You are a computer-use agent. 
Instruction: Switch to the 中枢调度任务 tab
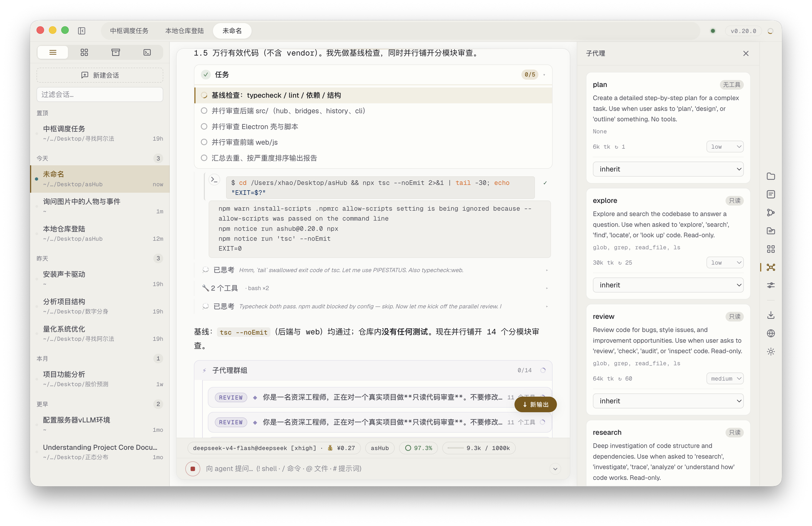coord(129,31)
